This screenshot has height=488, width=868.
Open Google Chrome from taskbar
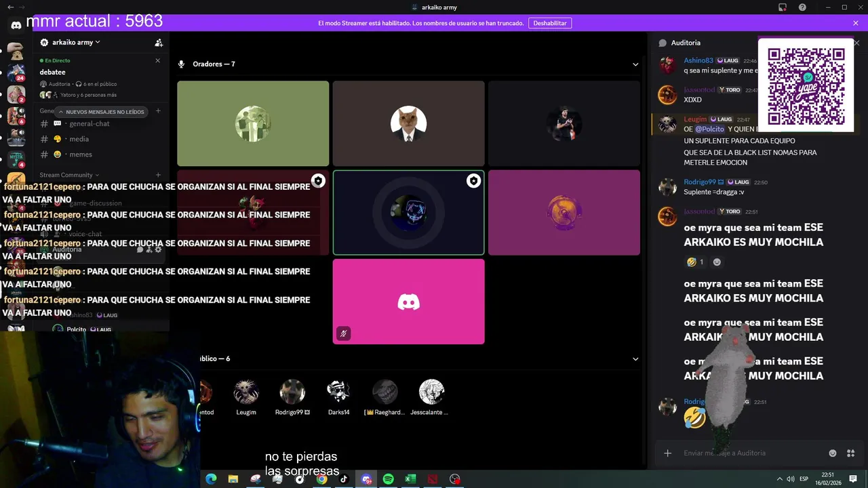(321, 479)
